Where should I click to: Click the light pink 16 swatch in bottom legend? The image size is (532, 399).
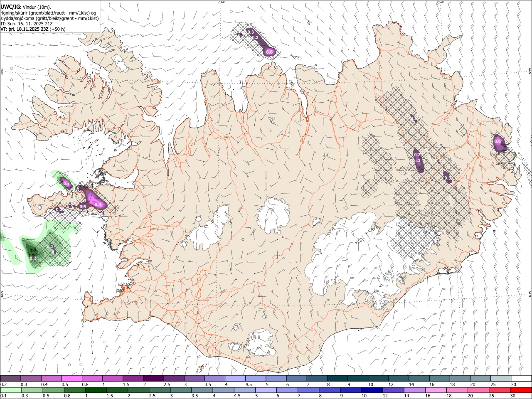436,390
